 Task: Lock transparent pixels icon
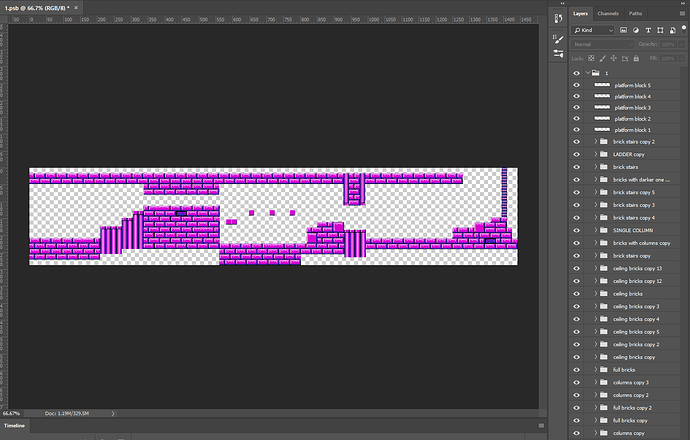tap(591, 58)
